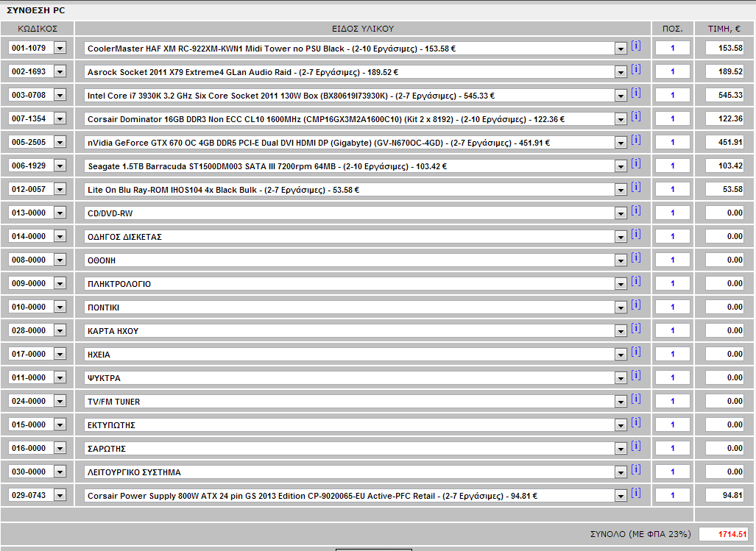Open info link for nVidia GeForce GTX 670
The height and width of the screenshot is (551, 756).
636,141
